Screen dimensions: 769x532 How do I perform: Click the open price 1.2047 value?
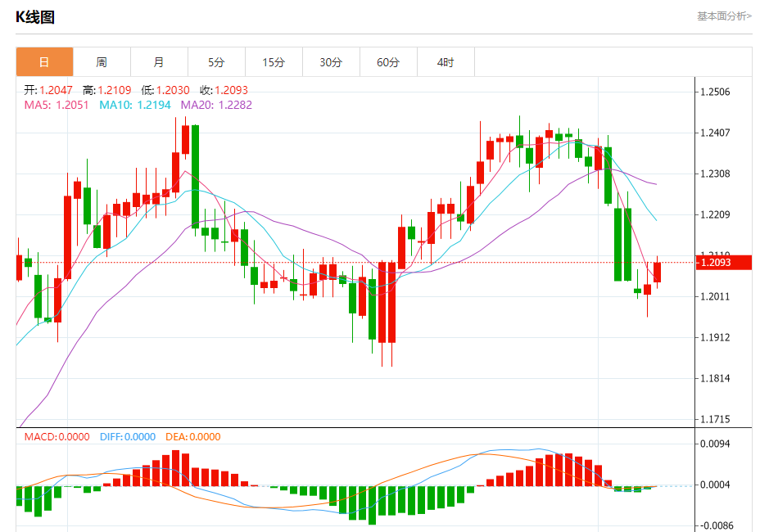click(x=56, y=90)
